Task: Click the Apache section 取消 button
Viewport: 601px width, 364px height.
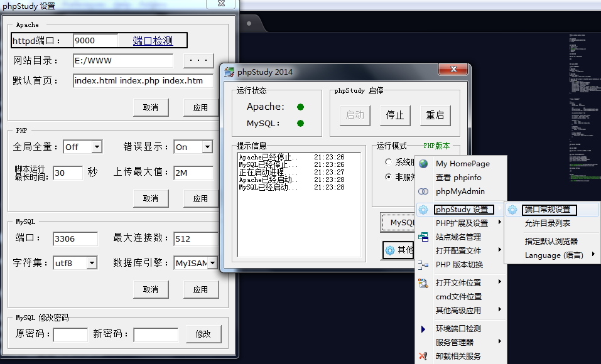Action: click(x=151, y=108)
